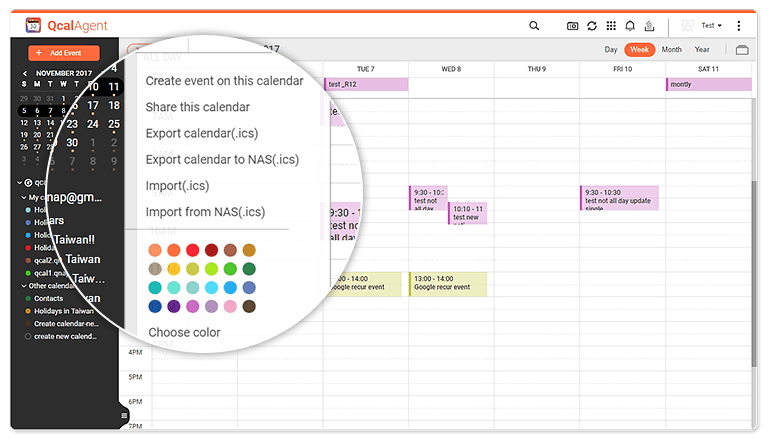Image resolution: width=768 pixels, height=439 pixels.
Task: Toggle the create new calend.. calendar
Action: pyautogui.click(x=28, y=337)
